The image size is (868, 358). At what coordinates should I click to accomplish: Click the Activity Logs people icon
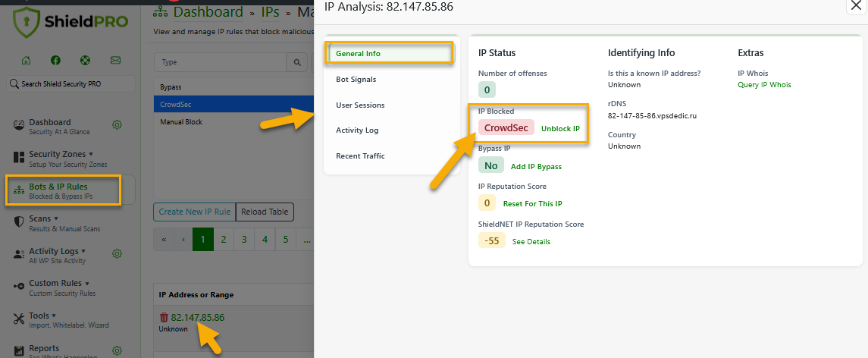pyautogui.click(x=19, y=254)
